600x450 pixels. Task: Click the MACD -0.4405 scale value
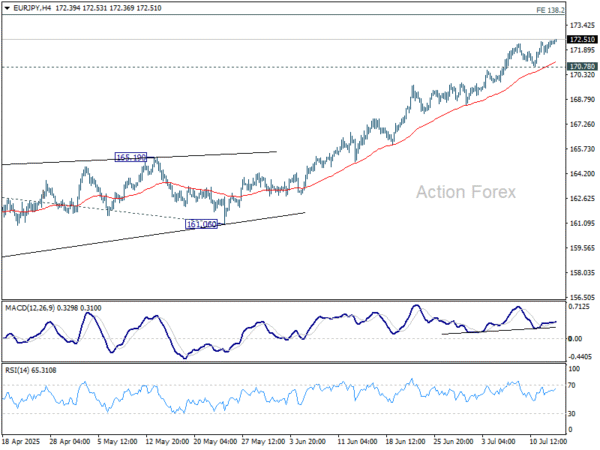pyautogui.click(x=580, y=357)
